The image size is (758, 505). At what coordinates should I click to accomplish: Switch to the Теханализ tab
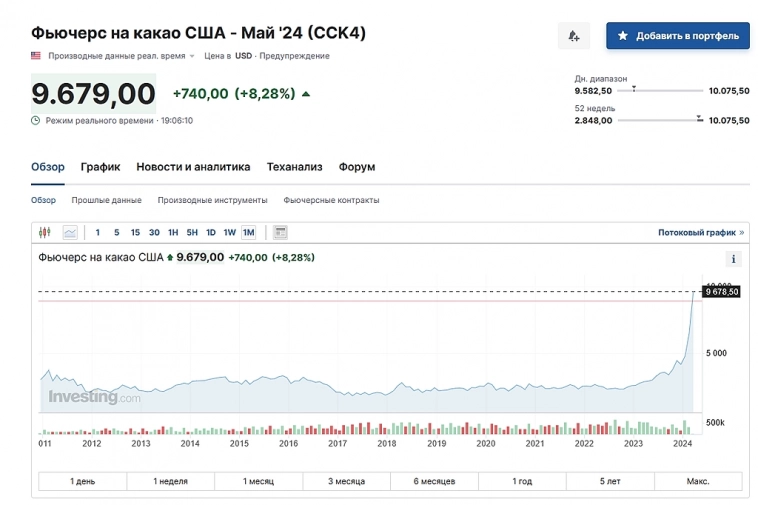point(294,167)
